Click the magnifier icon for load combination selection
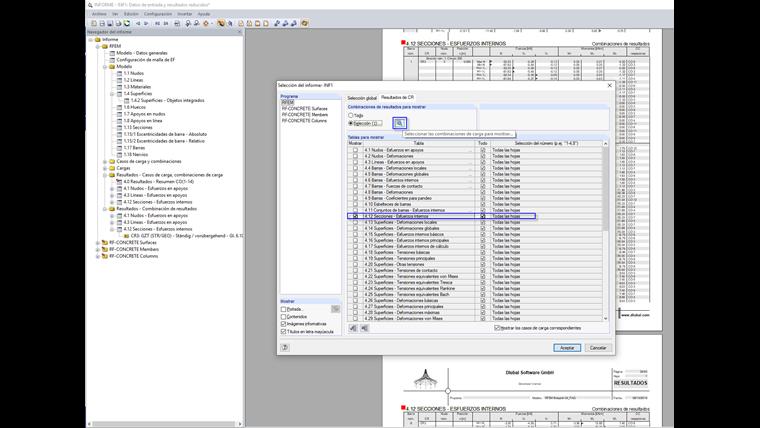Viewport: 760px width, 428px height. tap(399, 123)
